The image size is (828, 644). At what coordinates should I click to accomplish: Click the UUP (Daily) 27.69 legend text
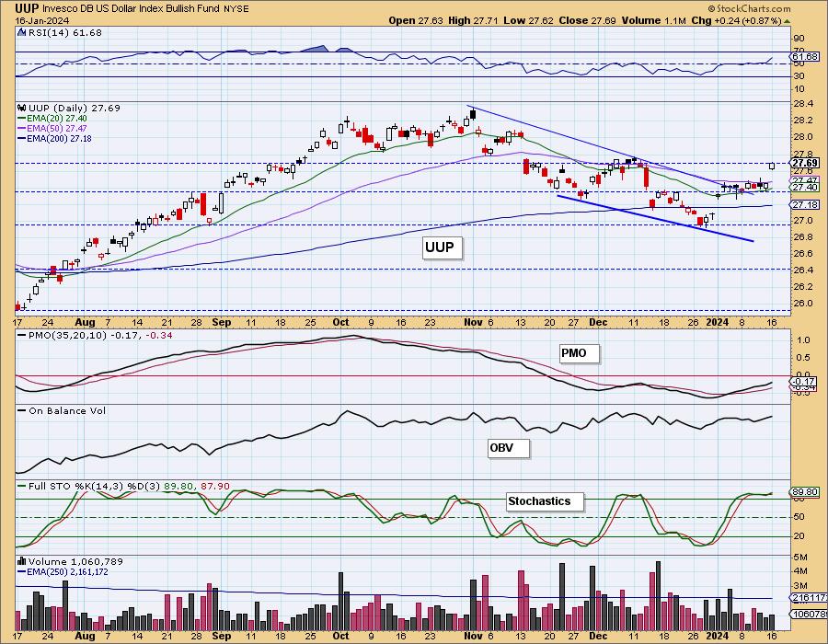pos(74,108)
